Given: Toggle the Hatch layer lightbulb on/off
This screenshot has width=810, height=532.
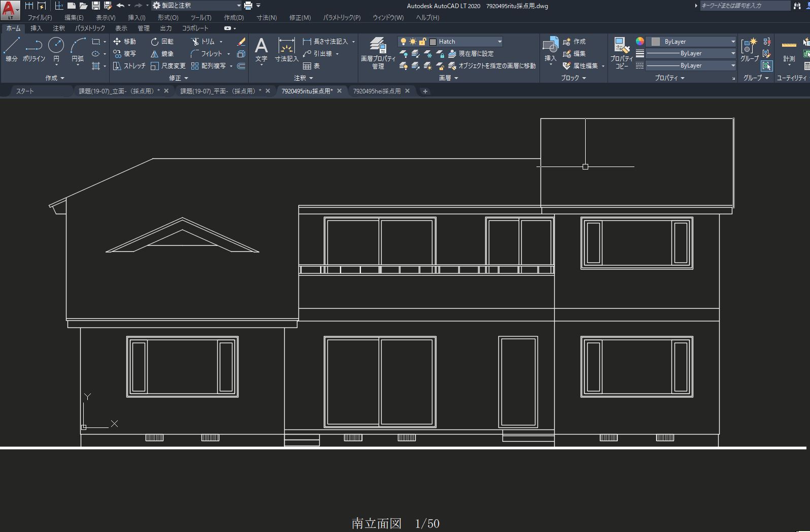Looking at the screenshot, I should (x=403, y=42).
